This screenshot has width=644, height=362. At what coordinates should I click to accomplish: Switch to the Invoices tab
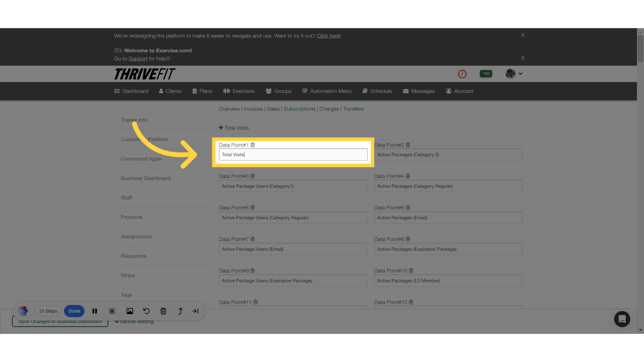tap(253, 109)
